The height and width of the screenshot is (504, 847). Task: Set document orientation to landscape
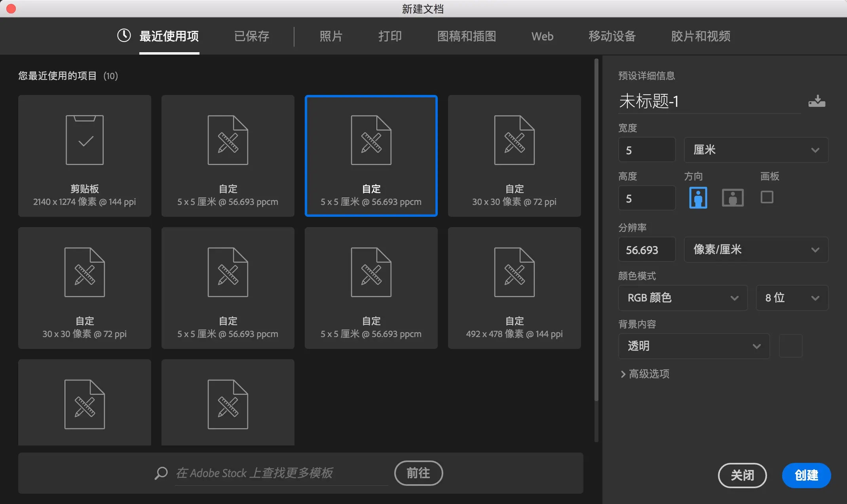tap(732, 197)
